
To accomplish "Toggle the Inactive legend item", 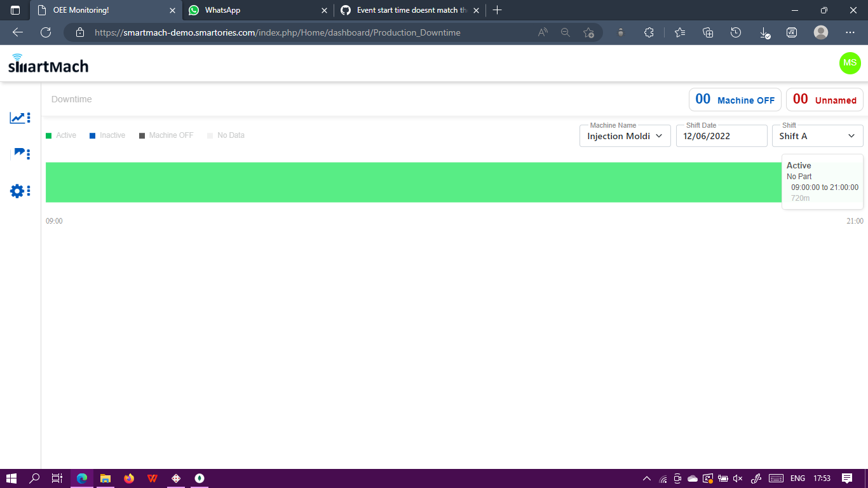I will click(x=107, y=135).
